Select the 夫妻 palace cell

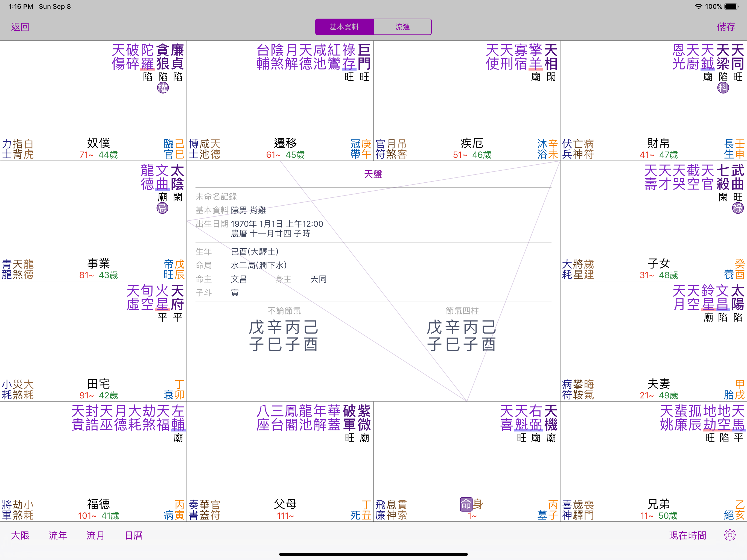pos(653,341)
